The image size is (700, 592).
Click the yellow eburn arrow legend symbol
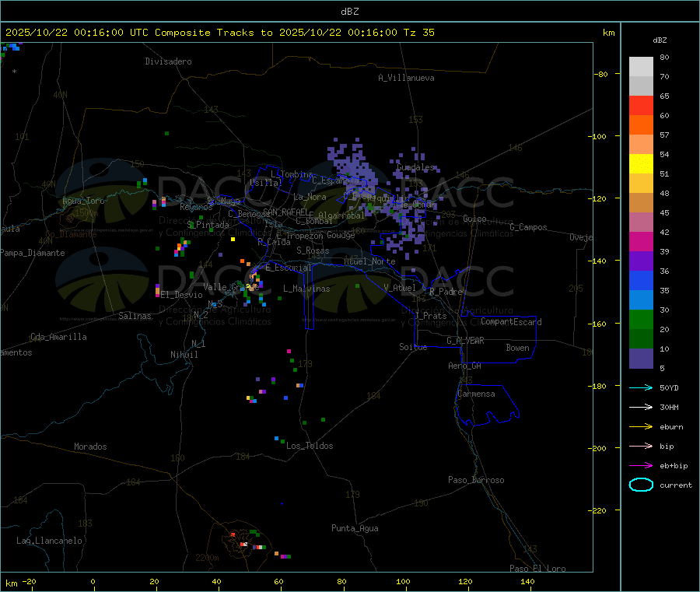tap(641, 427)
